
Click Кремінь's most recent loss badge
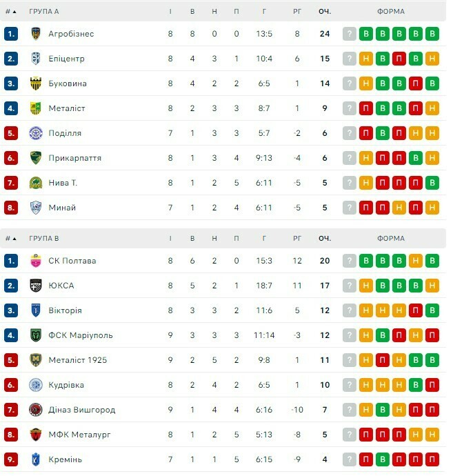point(432,459)
